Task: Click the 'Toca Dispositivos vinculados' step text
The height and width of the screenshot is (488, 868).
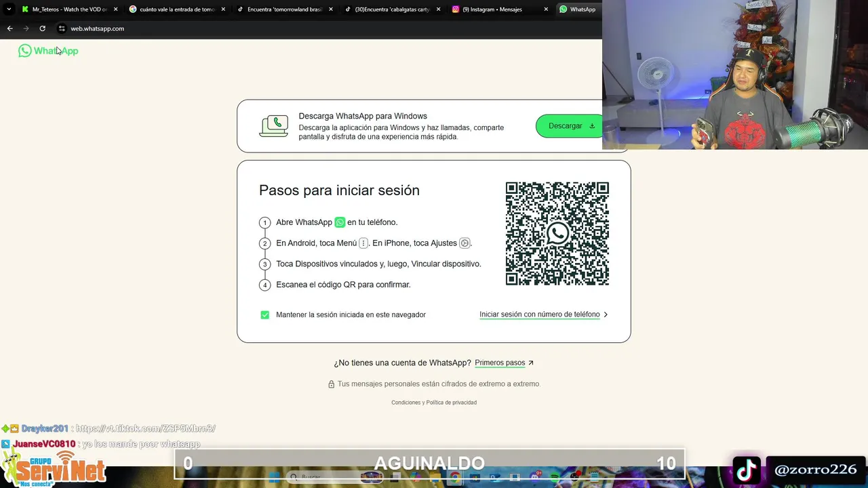Action: pos(378,264)
